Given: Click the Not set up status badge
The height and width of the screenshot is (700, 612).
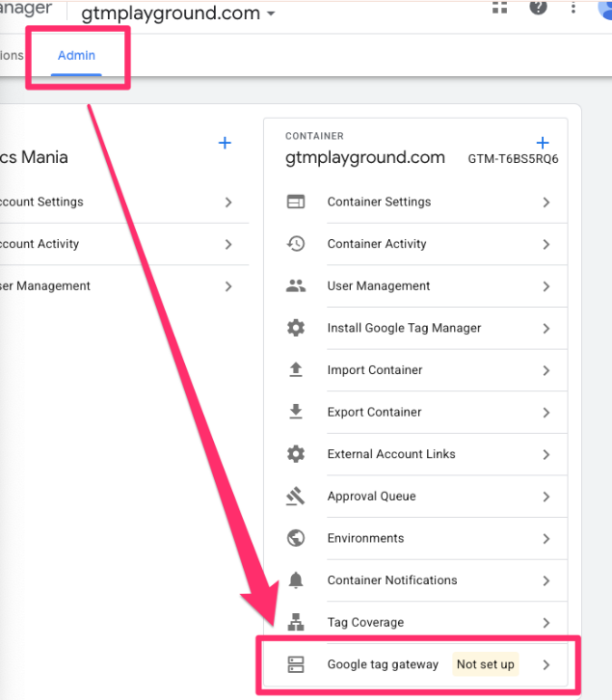Looking at the screenshot, I should [x=485, y=664].
